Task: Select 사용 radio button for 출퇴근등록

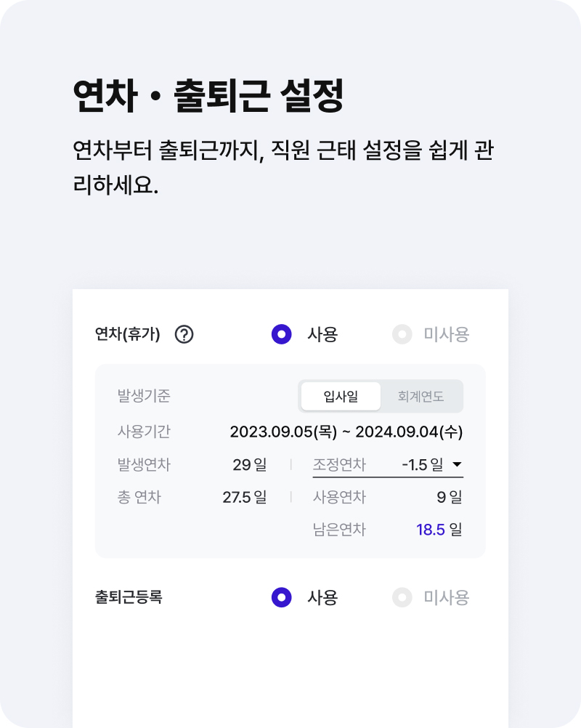Action: (282, 597)
